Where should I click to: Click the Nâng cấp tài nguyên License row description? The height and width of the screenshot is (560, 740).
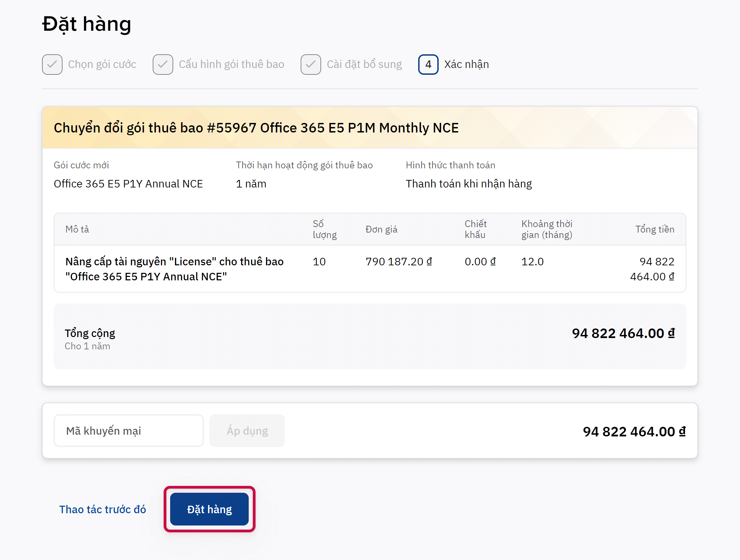[x=174, y=269]
